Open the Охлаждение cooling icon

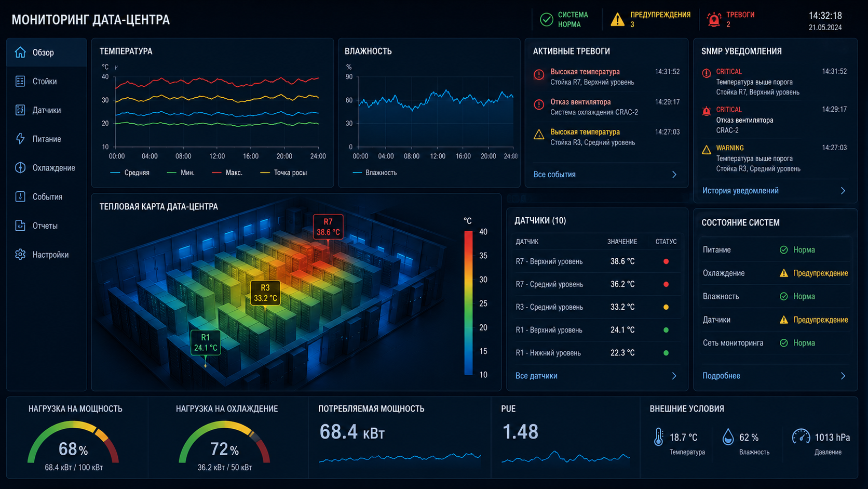pyautogui.click(x=20, y=168)
